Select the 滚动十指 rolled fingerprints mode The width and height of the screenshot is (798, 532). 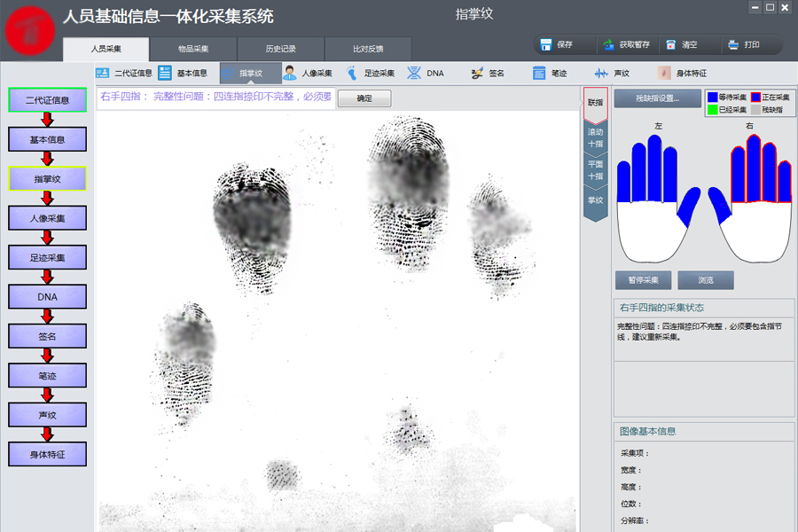tap(595, 137)
